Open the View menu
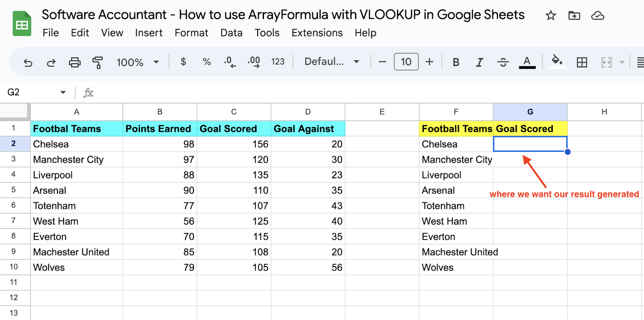The width and height of the screenshot is (644, 320). 112,33
